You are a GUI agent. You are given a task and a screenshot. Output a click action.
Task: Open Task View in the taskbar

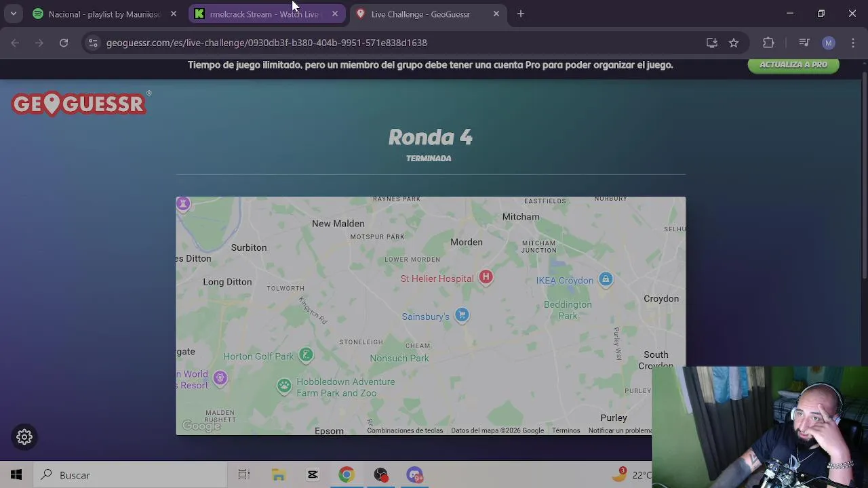[244, 475]
